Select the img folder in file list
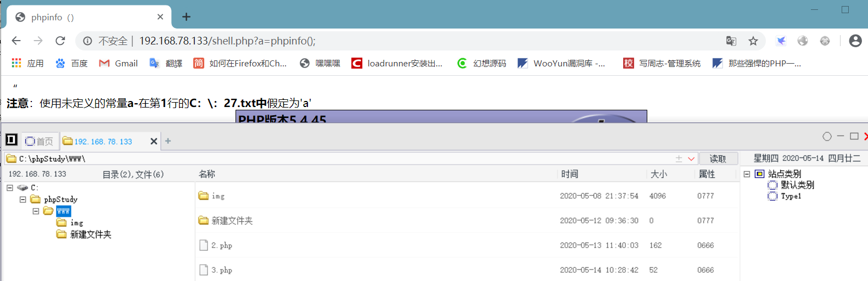Image resolution: width=868 pixels, height=281 pixels. coord(467,196)
